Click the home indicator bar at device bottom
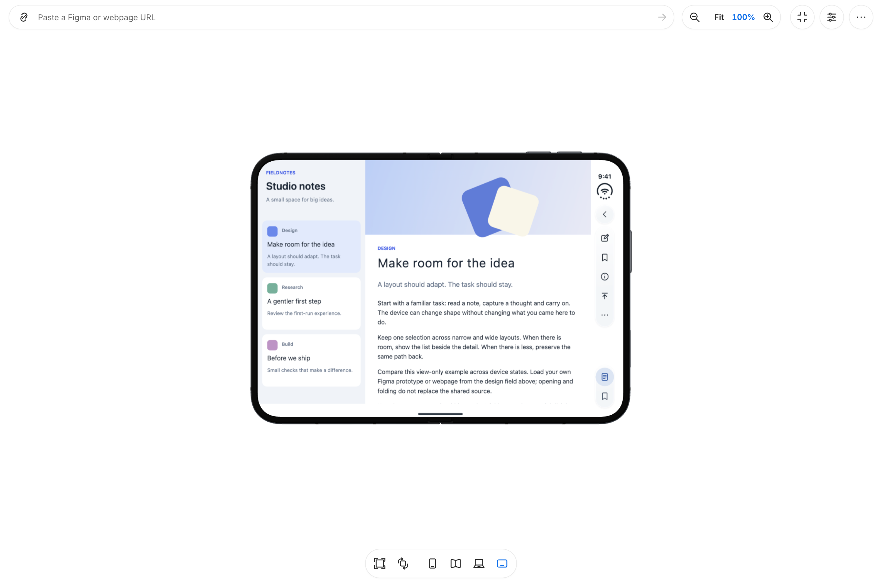The image size is (882, 588). coord(440,414)
